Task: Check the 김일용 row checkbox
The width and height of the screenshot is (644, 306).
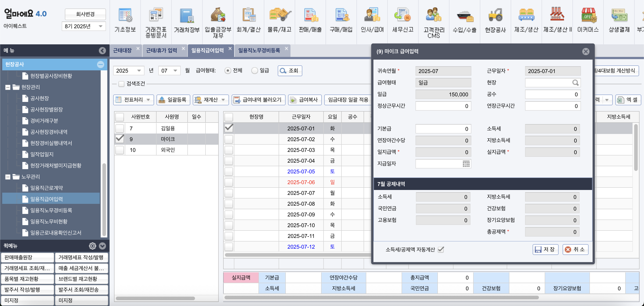Action: pos(119,128)
